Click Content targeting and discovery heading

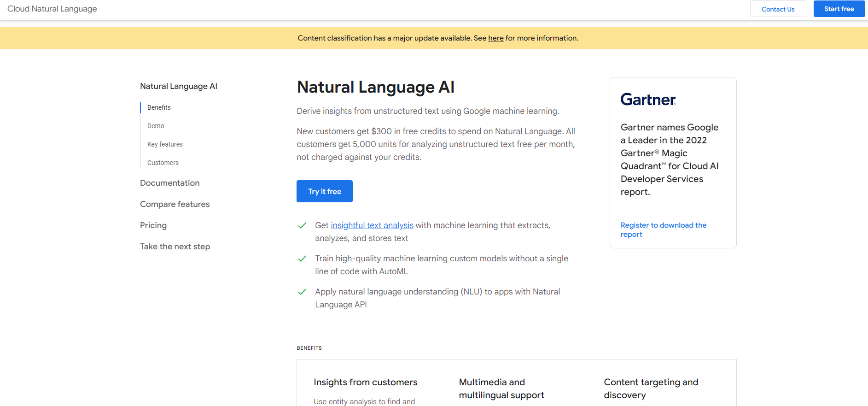pos(651,388)
